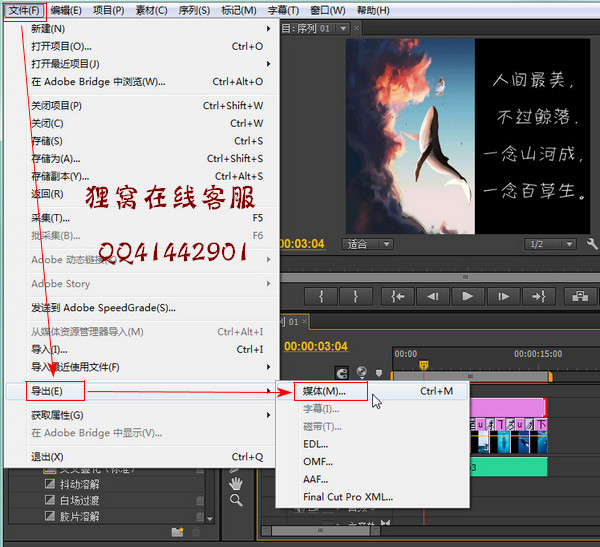Select AAF... export option

tap(372, 479)
